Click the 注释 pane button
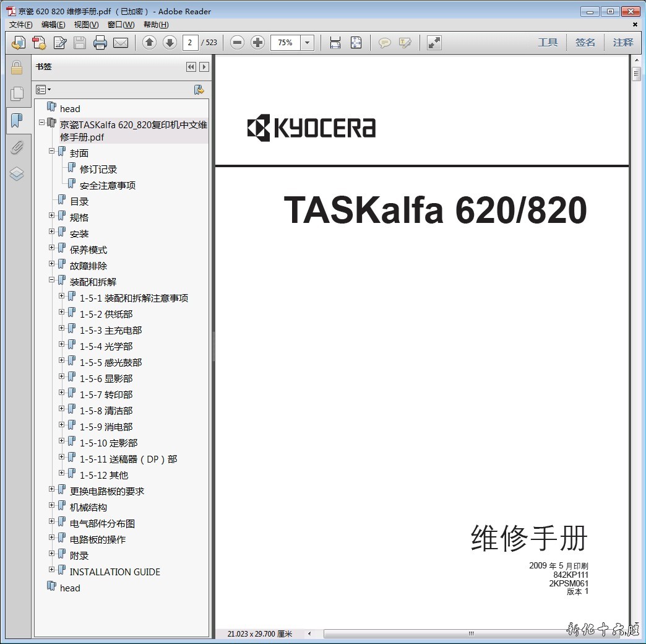The width and height of the screenshot is (646, 644). [x=623, y=43]
